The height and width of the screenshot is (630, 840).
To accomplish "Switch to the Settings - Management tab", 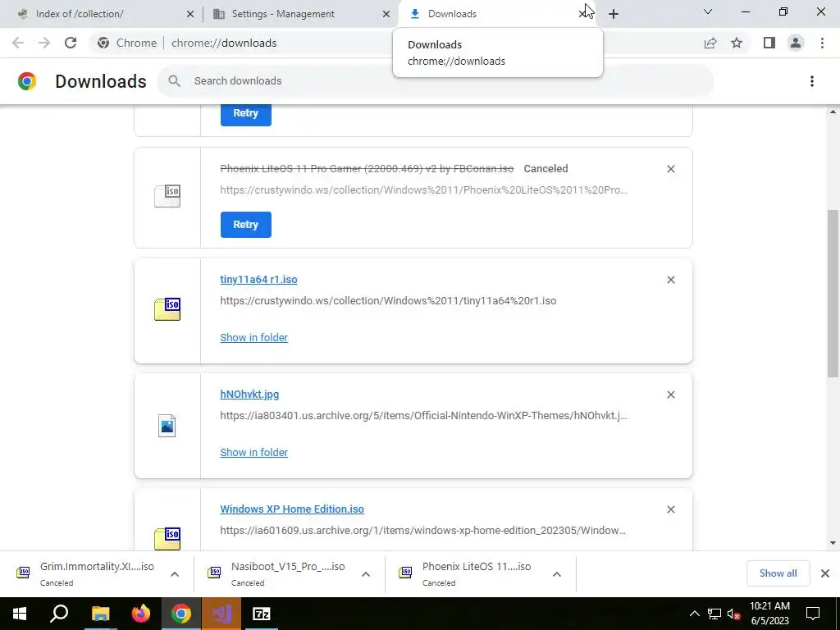I will [300, 14].
